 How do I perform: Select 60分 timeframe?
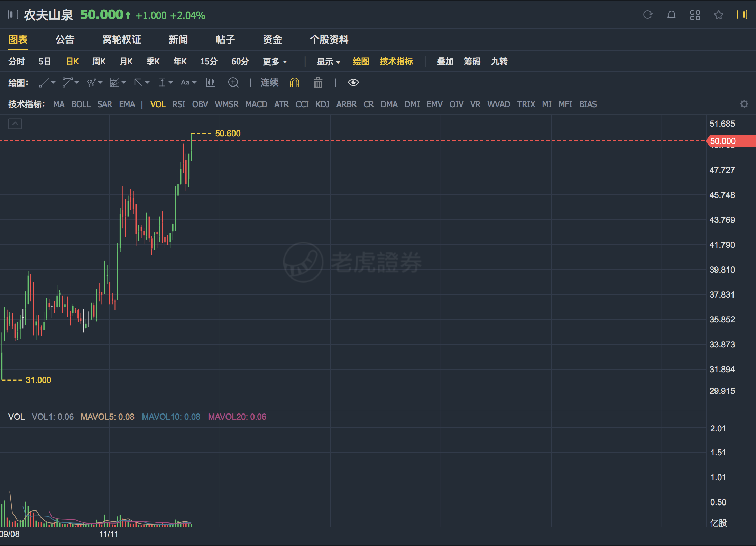[x=240, y=62]
